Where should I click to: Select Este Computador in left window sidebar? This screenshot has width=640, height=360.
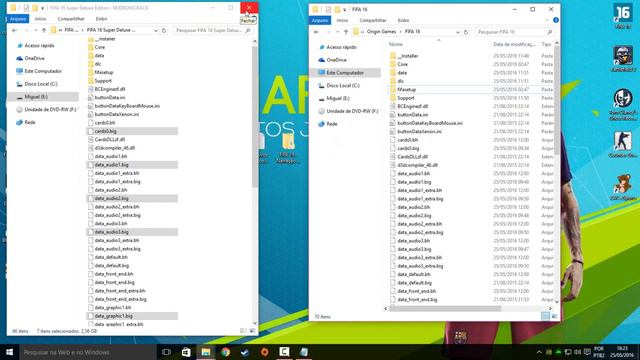coord(43,71)
